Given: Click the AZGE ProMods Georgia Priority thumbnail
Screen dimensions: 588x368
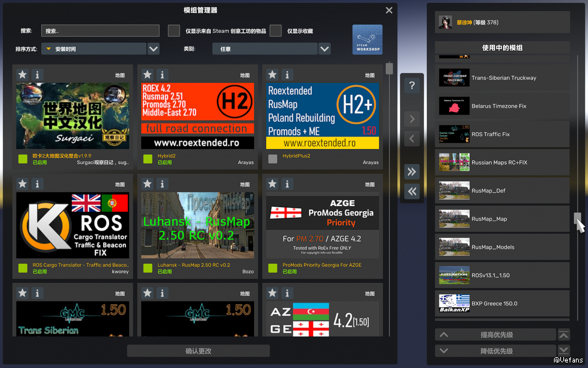Looking at the screenshot, I should [x=323, y=225].
